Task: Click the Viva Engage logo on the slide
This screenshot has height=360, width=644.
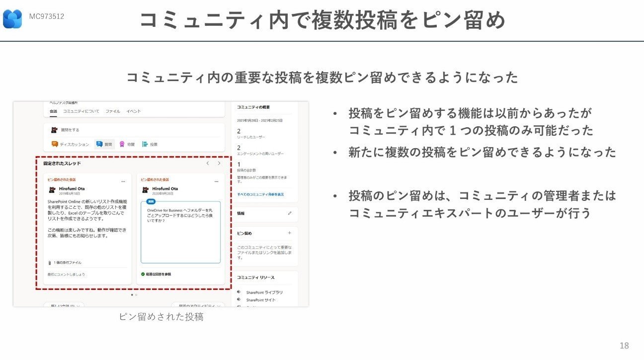Action: point(12,19)
